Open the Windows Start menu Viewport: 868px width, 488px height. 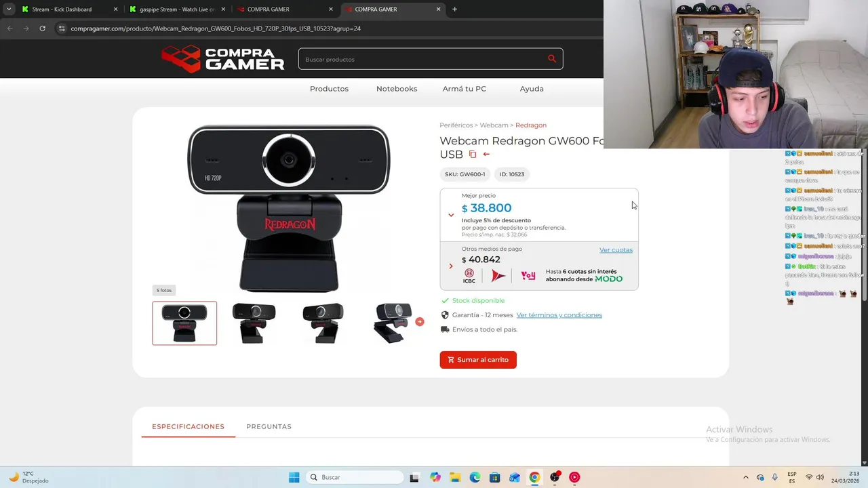[x=294, y=477]
